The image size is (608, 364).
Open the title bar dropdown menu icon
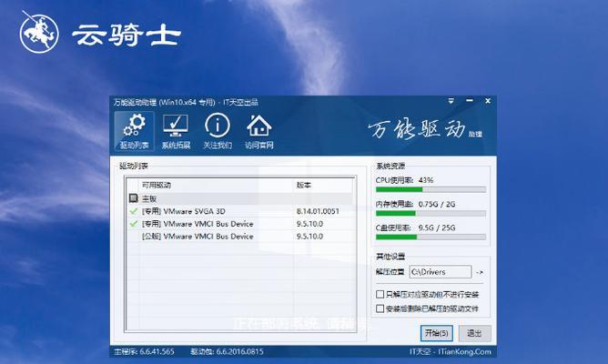(x=451, y=101)
